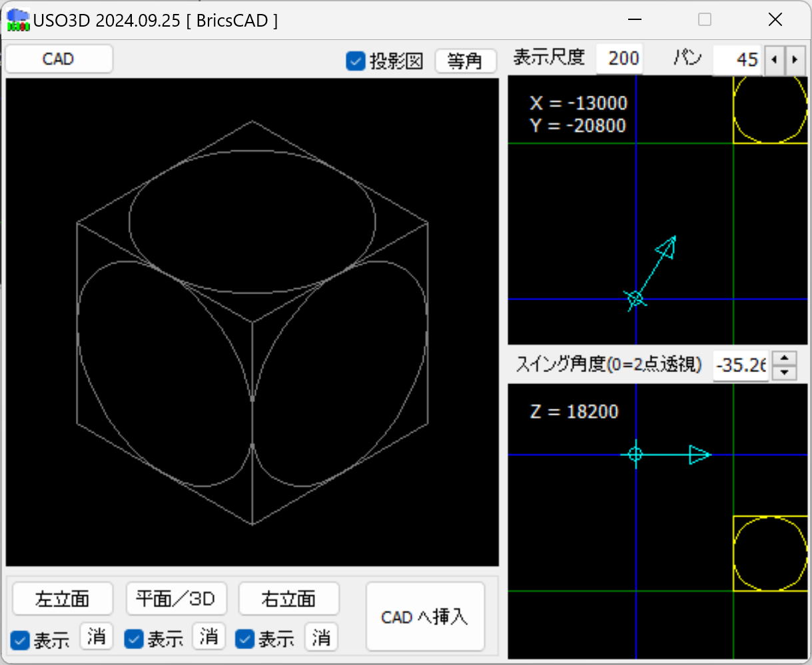Click the 等角 isometric button
This screenshot has width=812, height=665.
coord(465,61)
